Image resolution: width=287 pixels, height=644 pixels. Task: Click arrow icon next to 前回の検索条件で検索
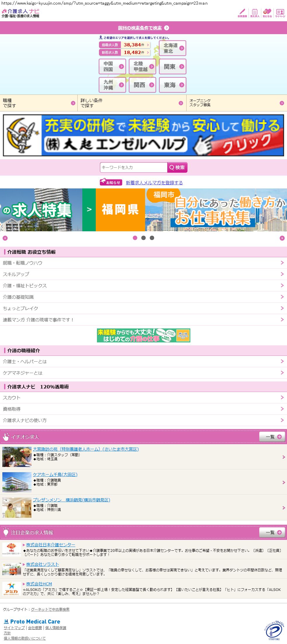point(166,28)
